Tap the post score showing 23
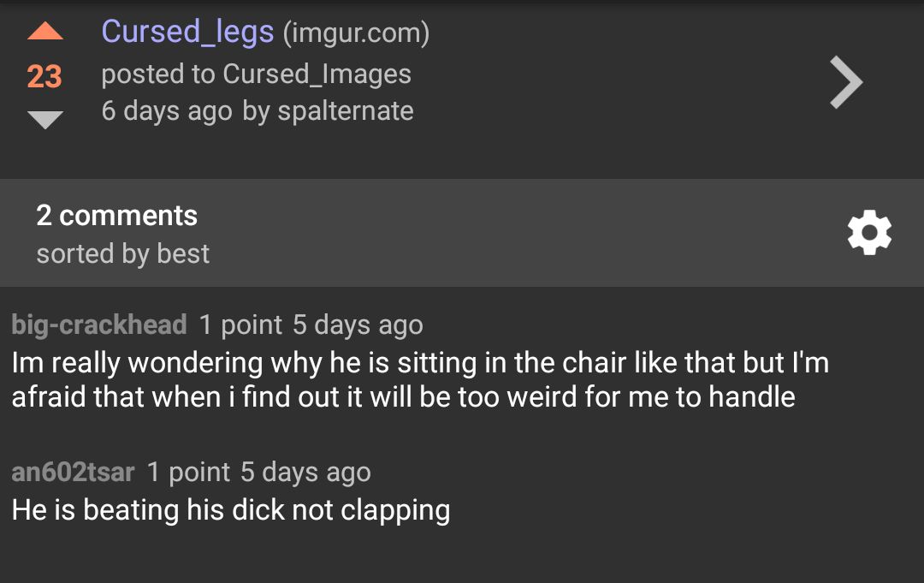 [44, 76]
